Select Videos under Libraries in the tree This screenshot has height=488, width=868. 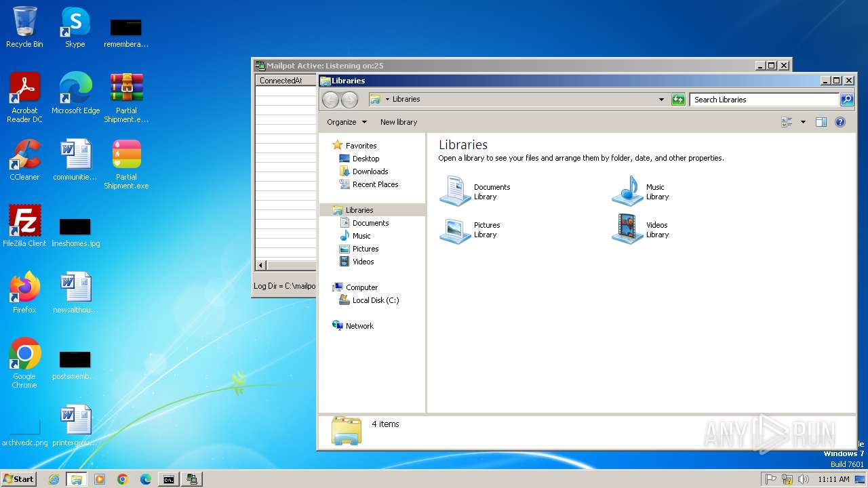tap(363, 262)
